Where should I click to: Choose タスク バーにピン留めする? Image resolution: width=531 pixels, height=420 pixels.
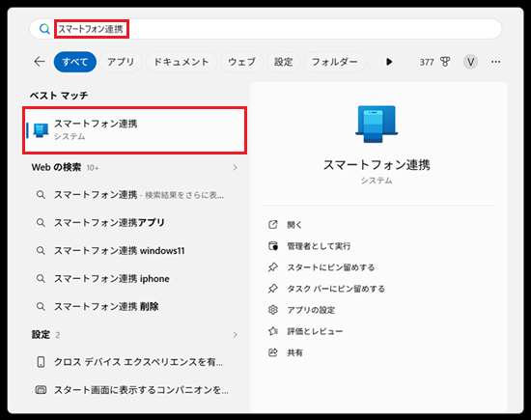coord(336,289)
